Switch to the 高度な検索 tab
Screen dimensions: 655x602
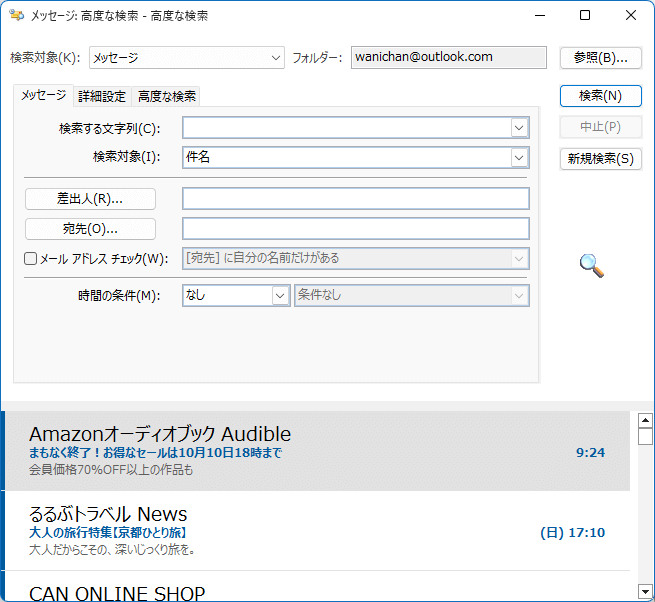tap(167, 97)
